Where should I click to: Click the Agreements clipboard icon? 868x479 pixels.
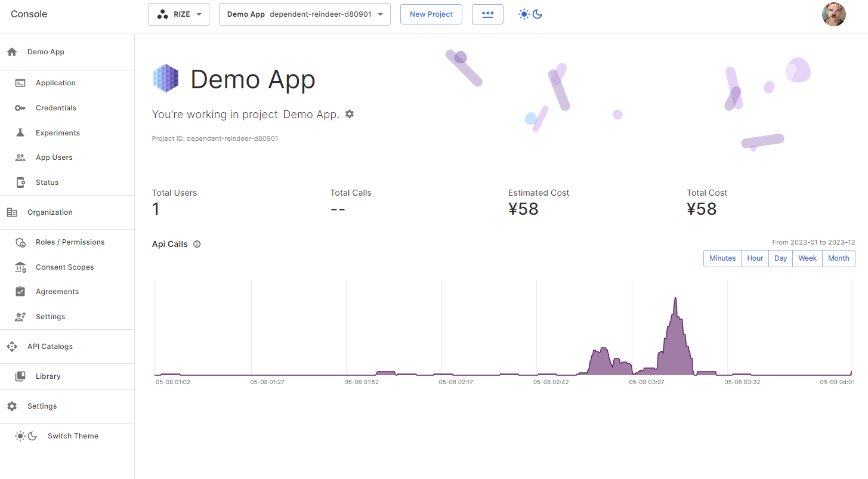point(20,292)
